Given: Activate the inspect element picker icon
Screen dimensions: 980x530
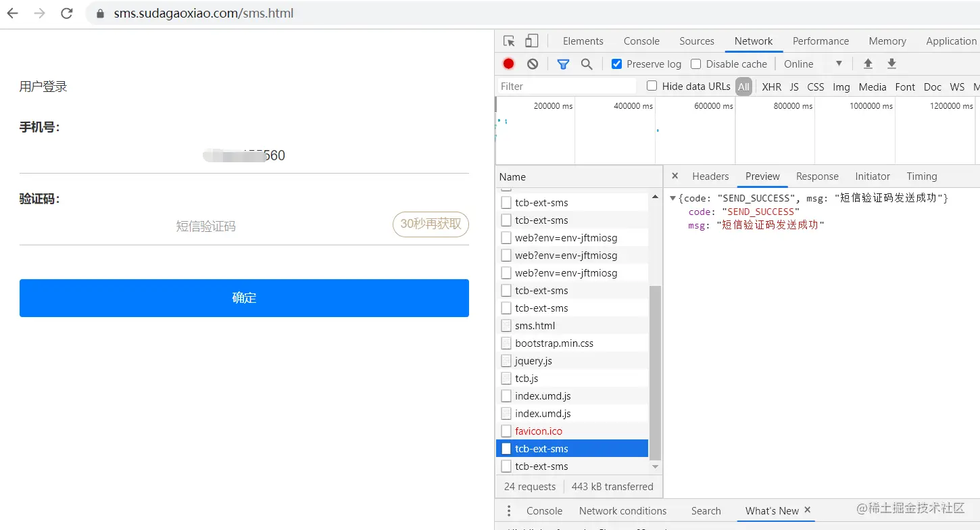Looking at the screenshot, I should tap(509, 41).
